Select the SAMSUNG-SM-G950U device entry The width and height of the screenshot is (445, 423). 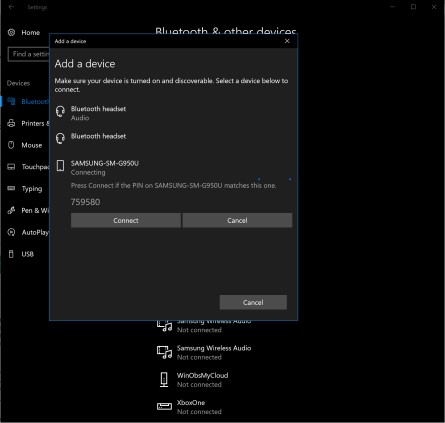[x=173, y=167]
